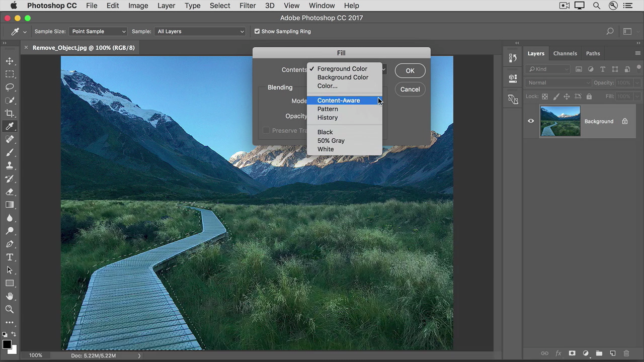
Task: Open the Sample All Layers dropdown
Action: point(200,31)
